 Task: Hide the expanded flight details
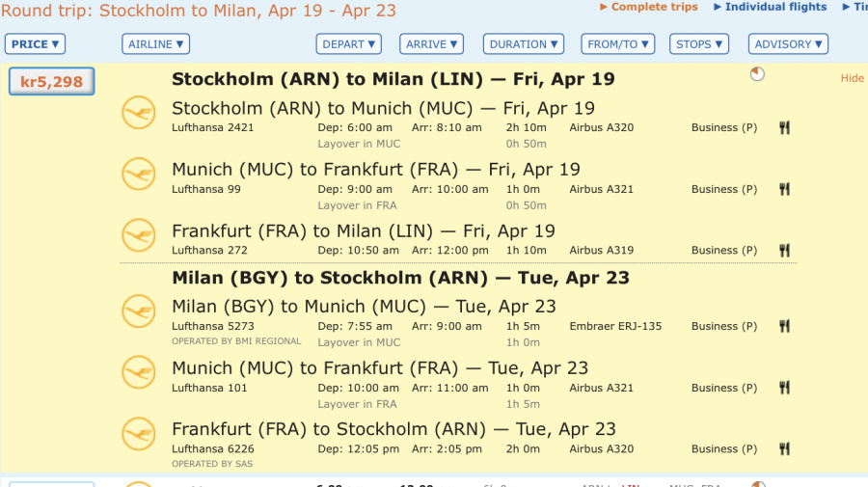[852, 79]
